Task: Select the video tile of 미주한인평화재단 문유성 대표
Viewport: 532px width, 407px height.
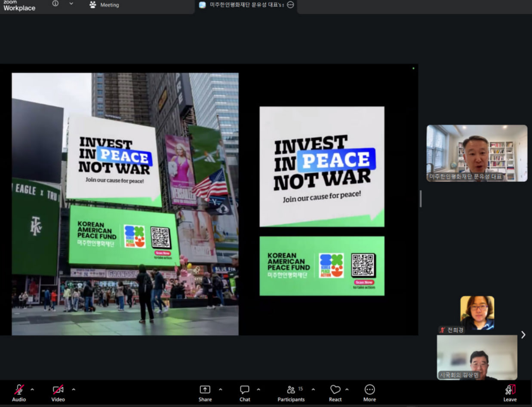Action: tap(477, 153)
